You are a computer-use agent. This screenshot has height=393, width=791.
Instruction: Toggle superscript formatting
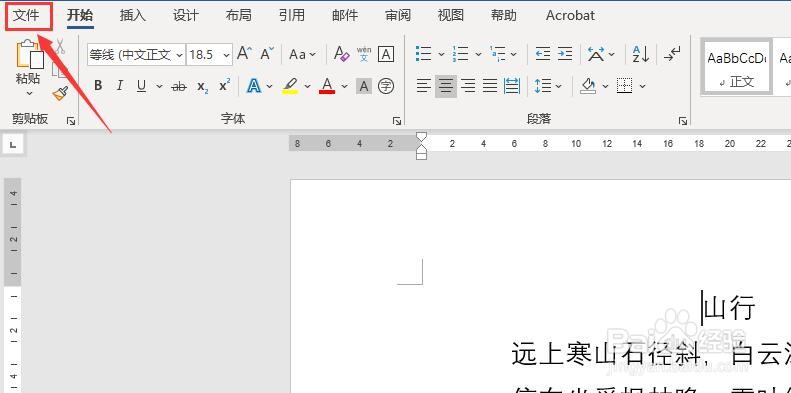[225, 86]
